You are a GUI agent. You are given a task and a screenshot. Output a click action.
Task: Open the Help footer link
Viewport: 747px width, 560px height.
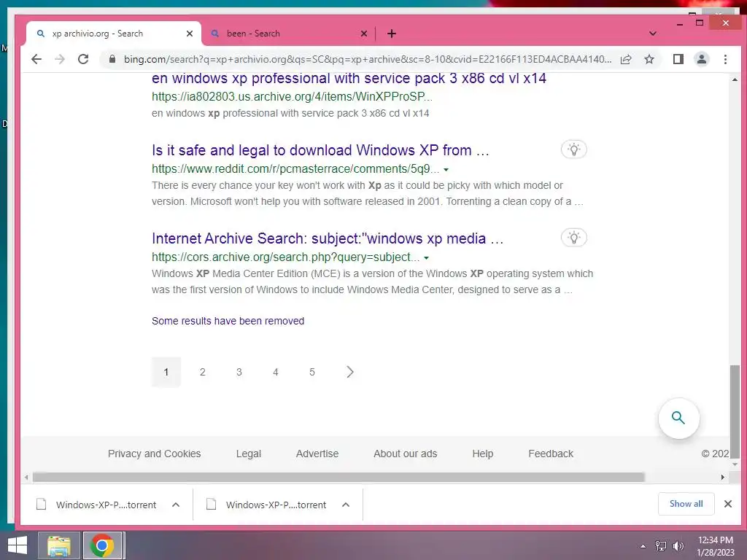pyautogui.click(x=483, y=454)
